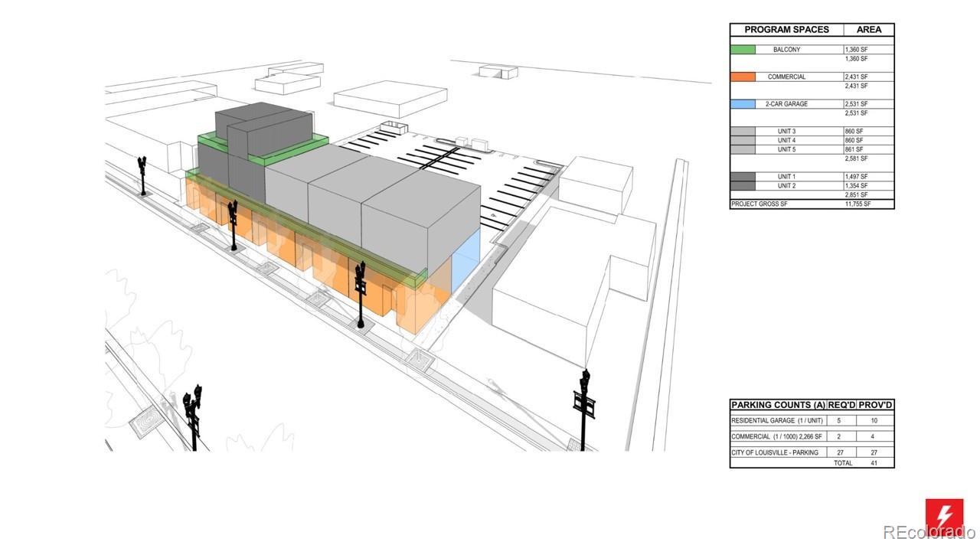Click the blue garage volume in the rendering
This screenshot has width=980, height=545.
click(x=465, y=263)
